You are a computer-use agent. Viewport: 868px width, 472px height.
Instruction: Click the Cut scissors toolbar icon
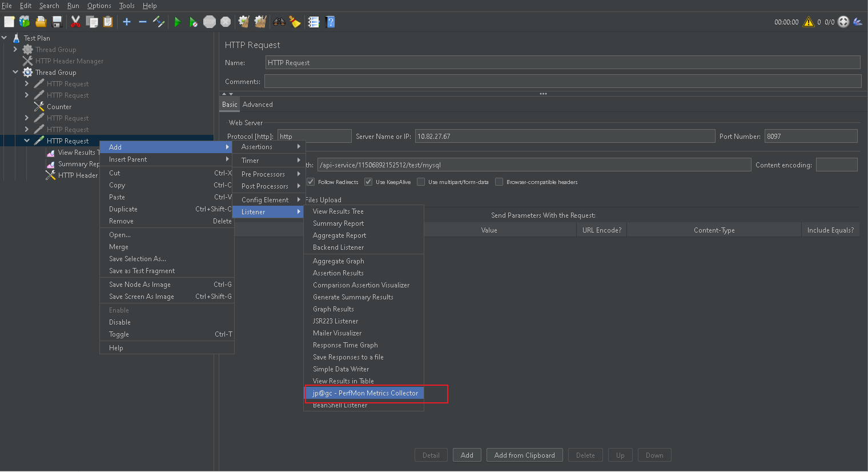(x=75, y=22)
